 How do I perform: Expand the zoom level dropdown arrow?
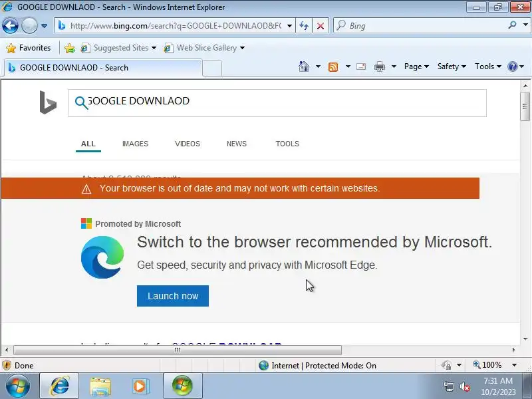514,365
